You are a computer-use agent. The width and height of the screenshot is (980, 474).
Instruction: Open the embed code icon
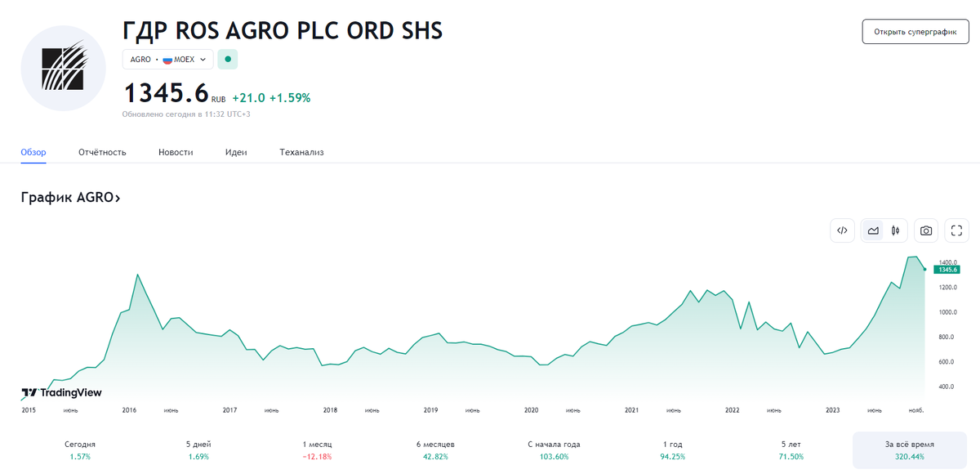coord(843,230)
